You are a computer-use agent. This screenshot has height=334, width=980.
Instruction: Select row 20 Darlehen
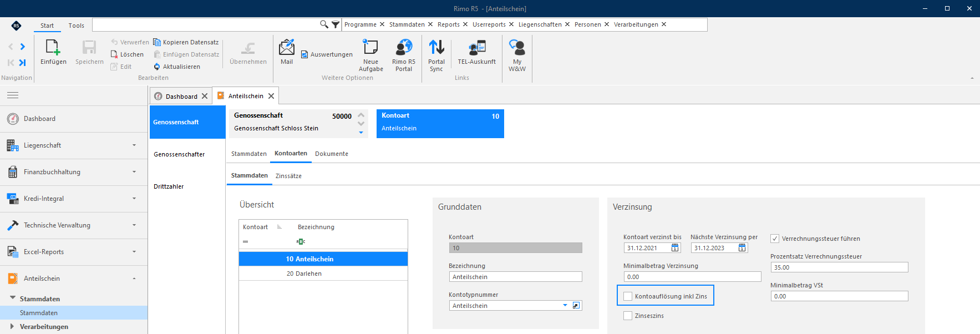pyautogui.click(x=323, y=274)
